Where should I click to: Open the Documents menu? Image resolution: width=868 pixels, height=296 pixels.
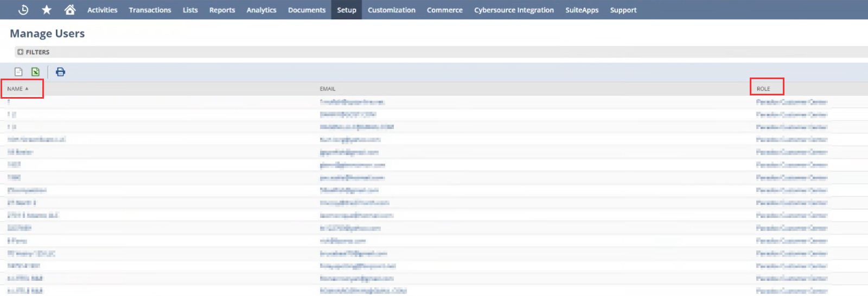coord(307,10)
